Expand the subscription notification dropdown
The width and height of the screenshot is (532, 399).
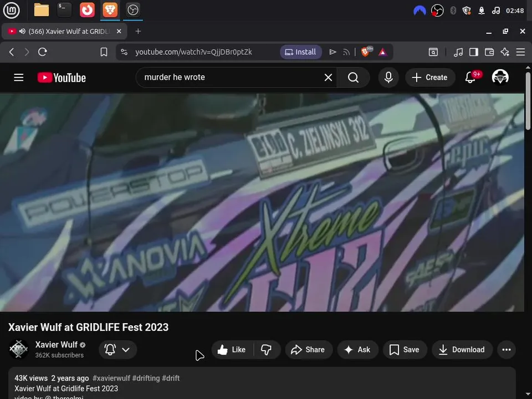point(117,350)
